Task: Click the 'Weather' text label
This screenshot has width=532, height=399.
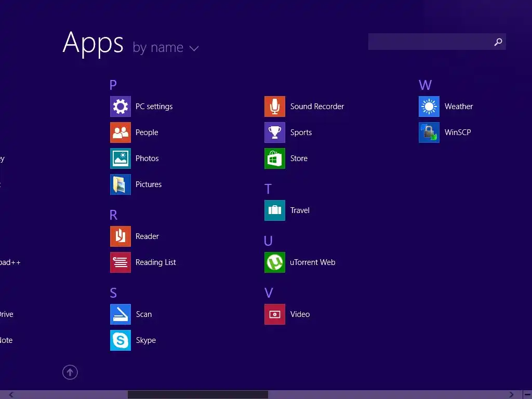Action: 459,107
